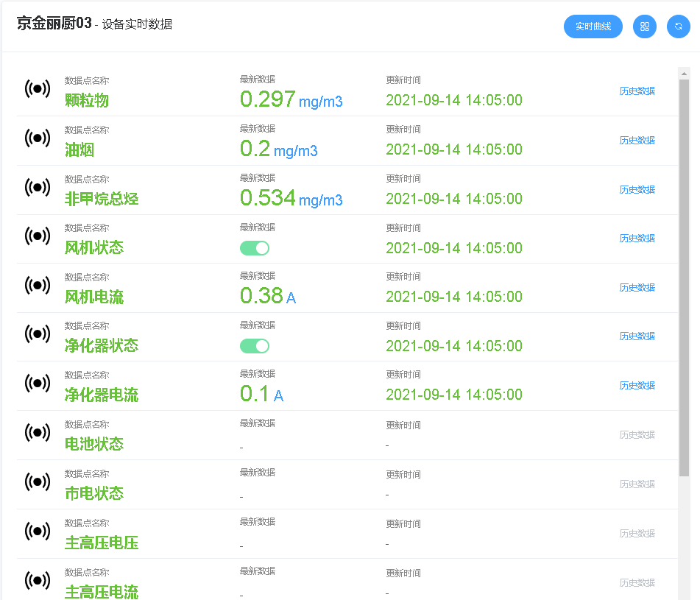Open the 实时曲线 real-time curve view

(x=593, y=27)
